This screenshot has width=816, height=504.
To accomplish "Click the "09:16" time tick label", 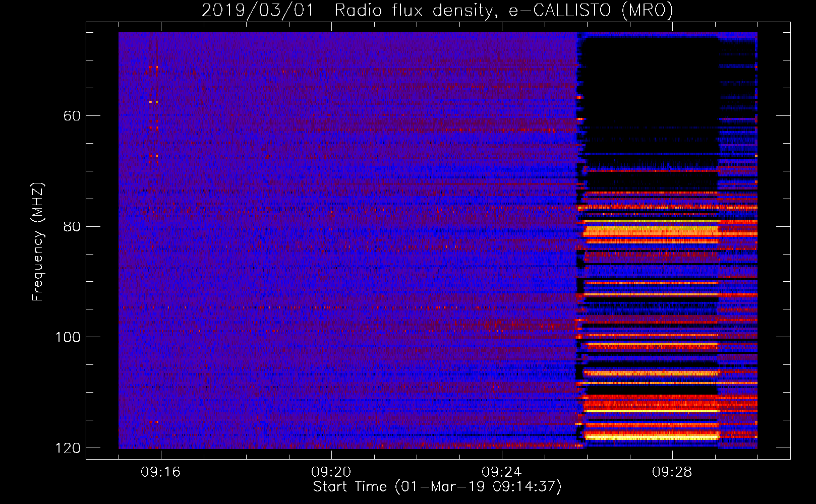I will [x=161, y=472].
